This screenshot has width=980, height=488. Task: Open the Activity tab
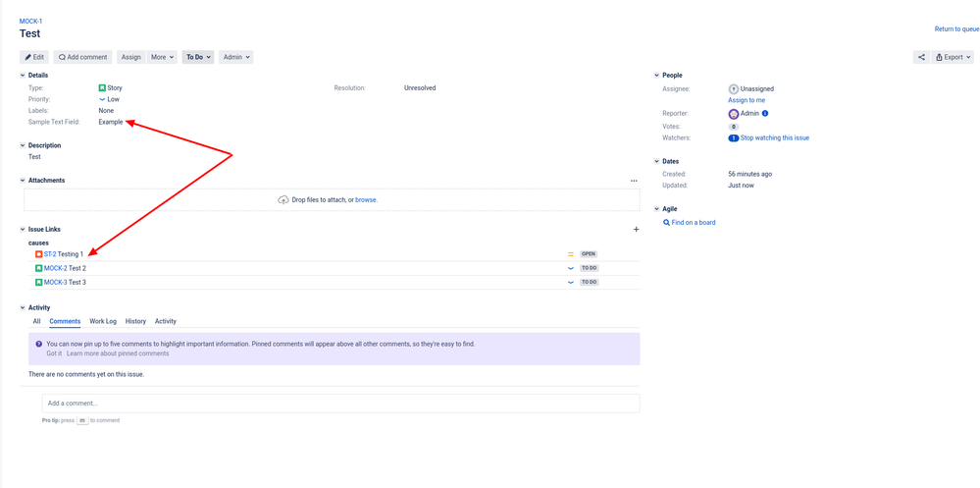166,322
